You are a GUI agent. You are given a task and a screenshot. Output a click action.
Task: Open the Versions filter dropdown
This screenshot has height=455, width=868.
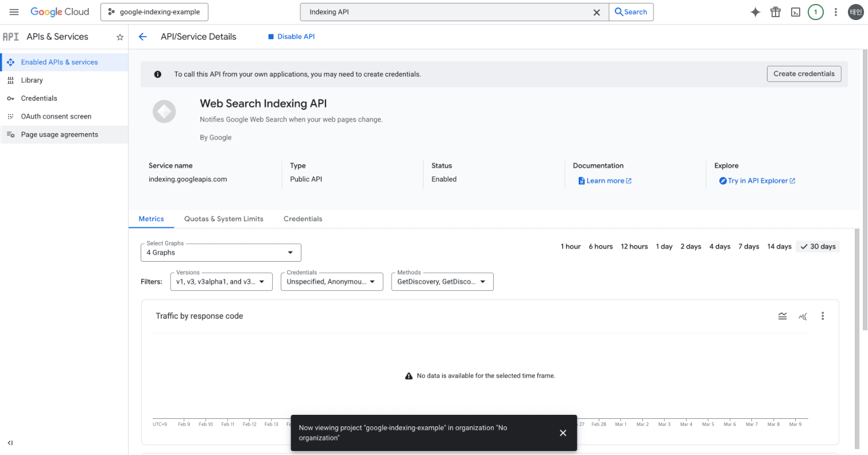coord(222,282)
